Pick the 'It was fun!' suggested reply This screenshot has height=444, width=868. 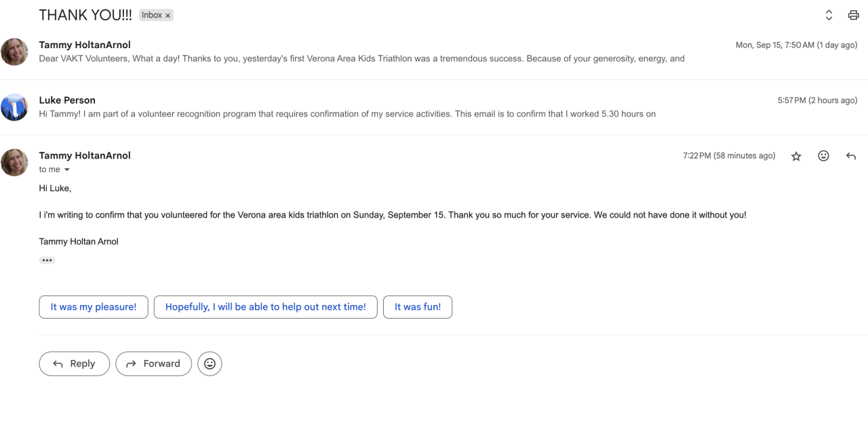418,307
